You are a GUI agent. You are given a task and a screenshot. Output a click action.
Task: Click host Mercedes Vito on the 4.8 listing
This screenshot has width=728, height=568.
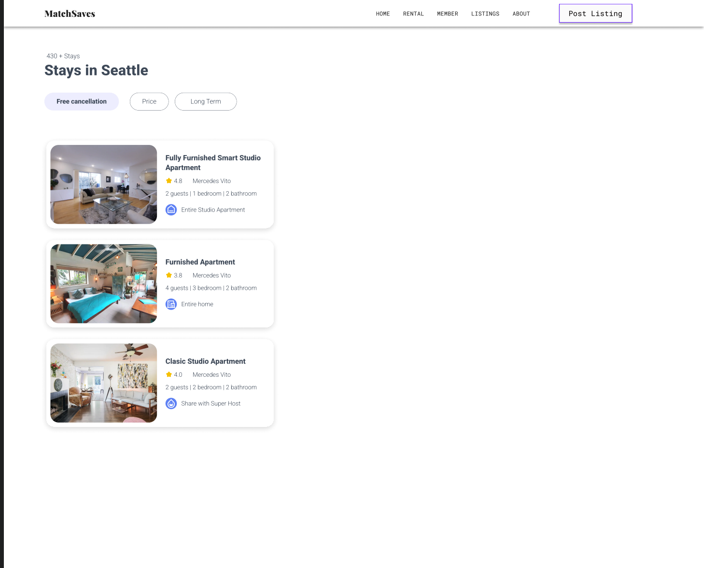pos(211,181)
